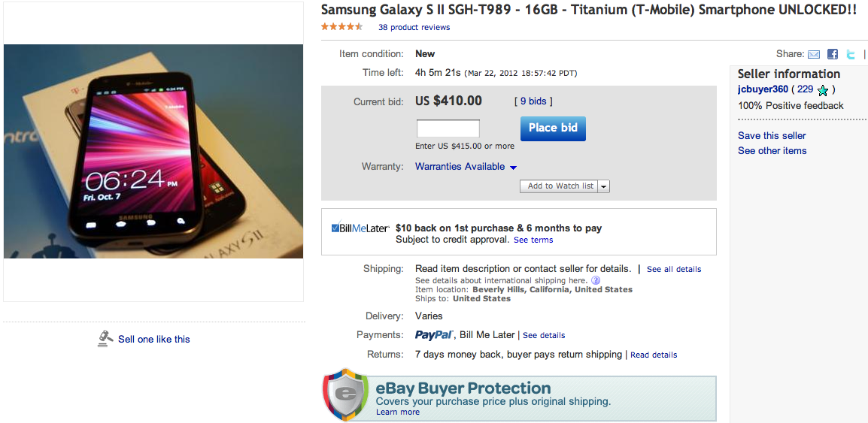Share listing via Facebook icon
868x423 pixels.
tap(833, 54)
